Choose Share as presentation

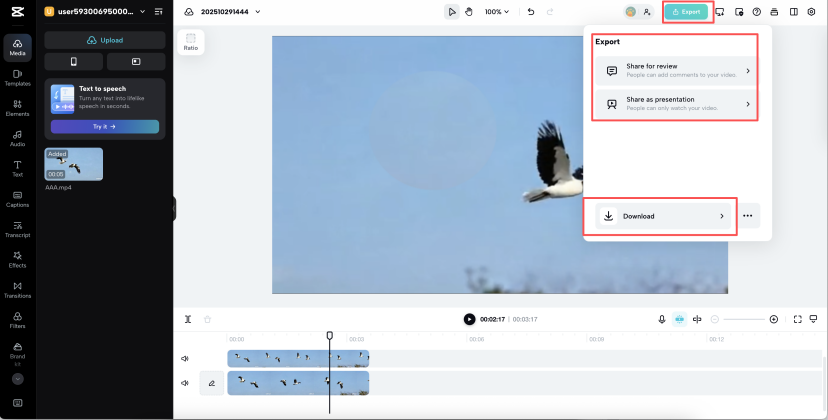pos(676,104)
